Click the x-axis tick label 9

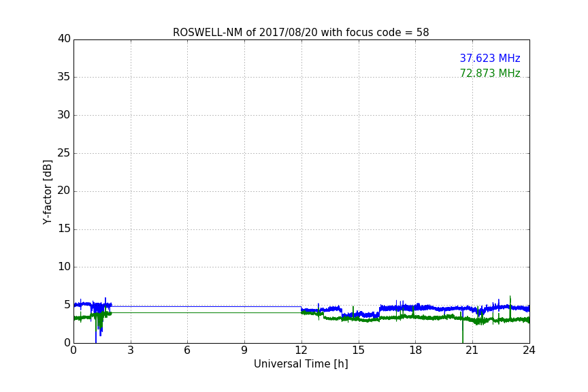coord(244,350)
